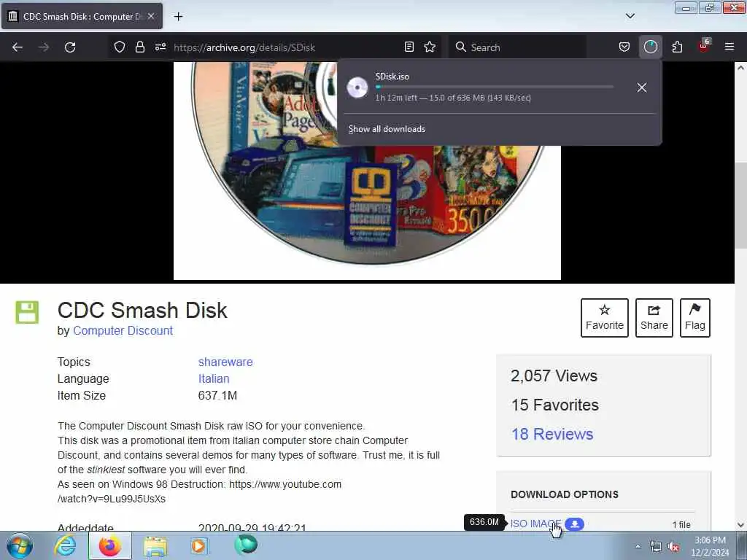This screenshot has height=560, width=747.
Task: Reload the page with the refresh icon
Action: point(70,47)
